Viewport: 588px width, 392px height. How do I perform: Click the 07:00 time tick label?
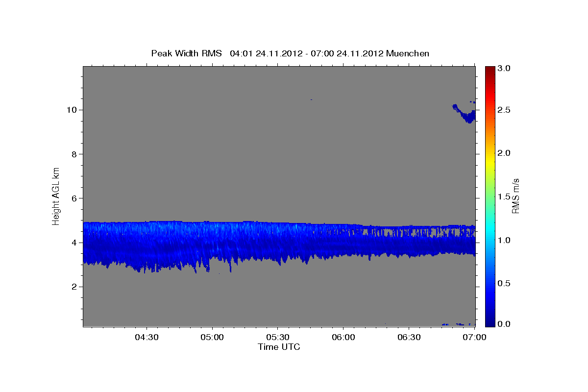pos(475,337)
